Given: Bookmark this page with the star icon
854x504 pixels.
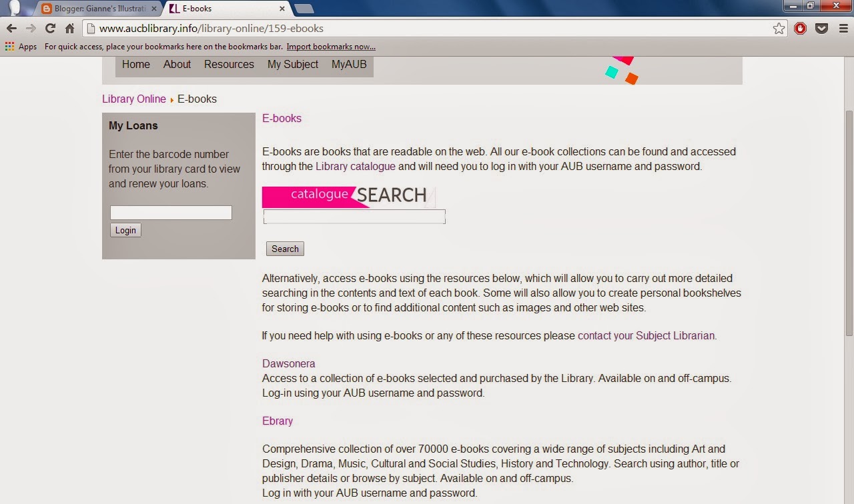Looking at the screenshot, I should coord(779,29).
